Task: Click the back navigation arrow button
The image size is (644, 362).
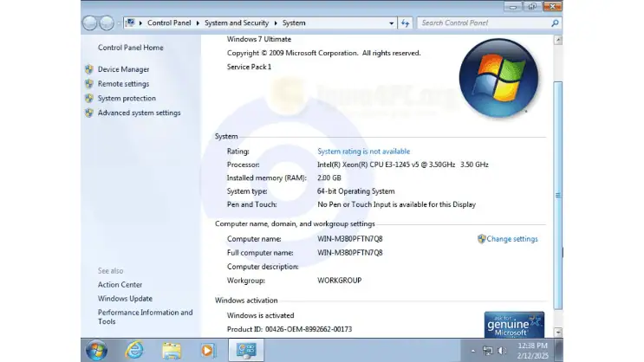Action: click(x=90, y=23)
